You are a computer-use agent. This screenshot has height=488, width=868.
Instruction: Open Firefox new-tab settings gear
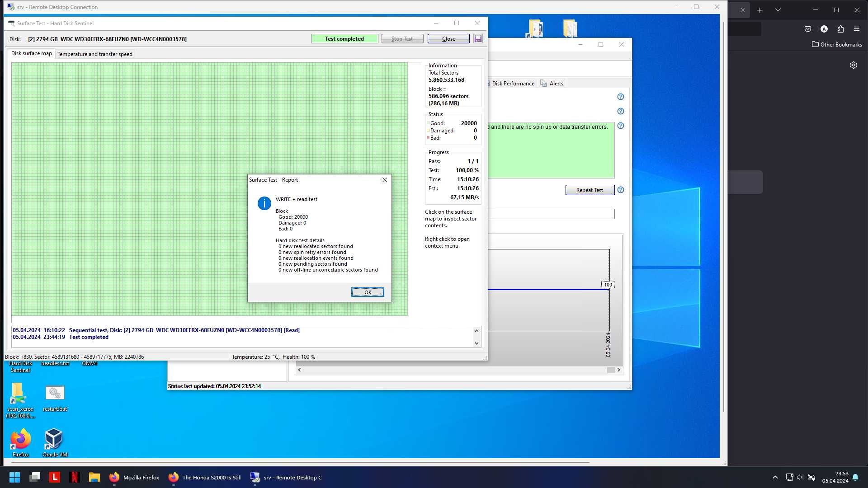(x=854, y=65)
